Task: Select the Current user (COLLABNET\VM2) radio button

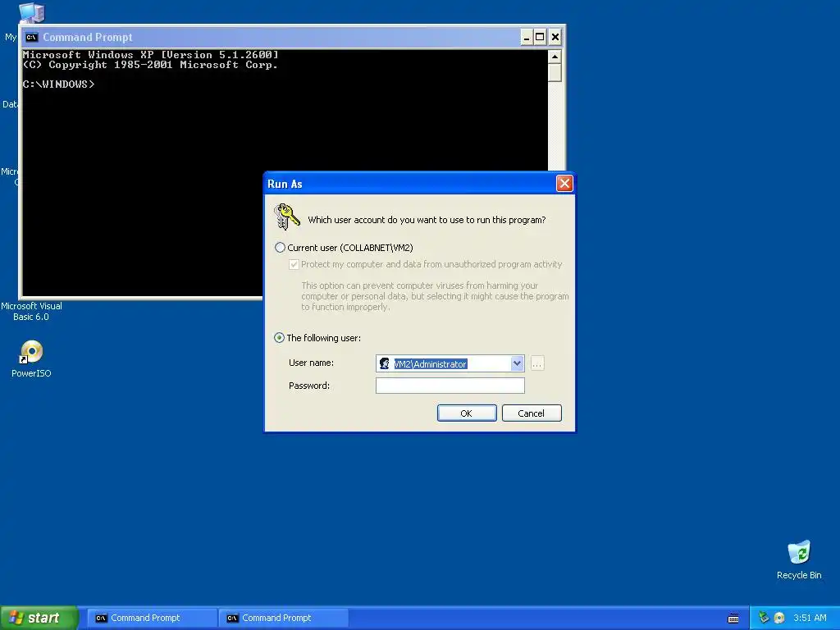Action: (x=280, y=248)
